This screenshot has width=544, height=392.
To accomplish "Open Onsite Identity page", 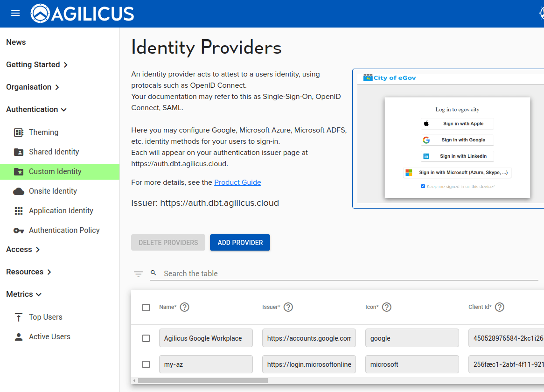I will 53,191.
